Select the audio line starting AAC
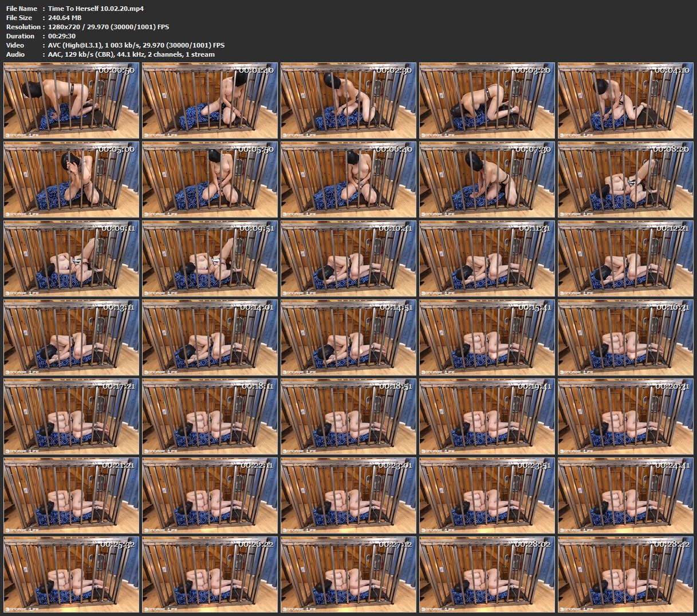Image resolution: width=697 pixels, height=616 pixels. point(131,54)
